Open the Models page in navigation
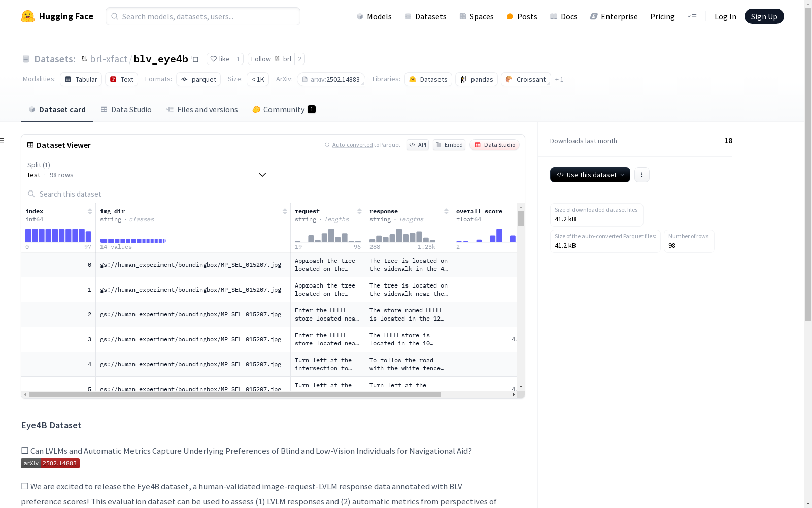Viewport: 812px width, 508px height. pos(374,16)
